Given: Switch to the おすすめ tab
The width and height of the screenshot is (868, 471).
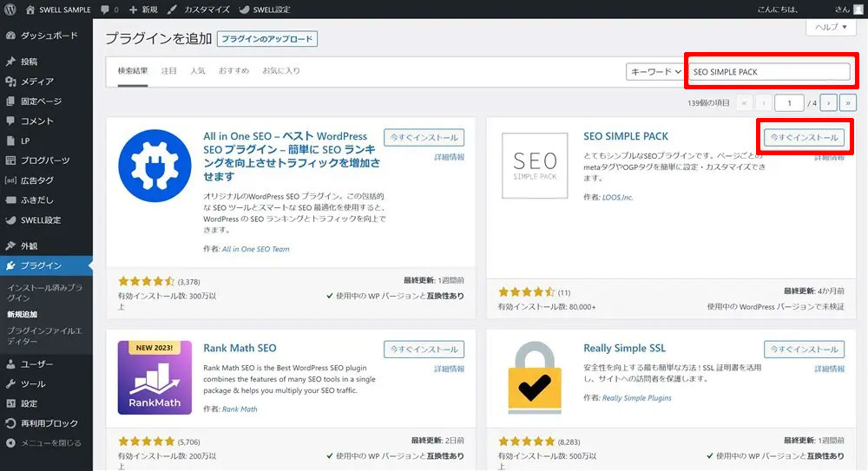Looking at the screenshot, I should coord(234,70).
